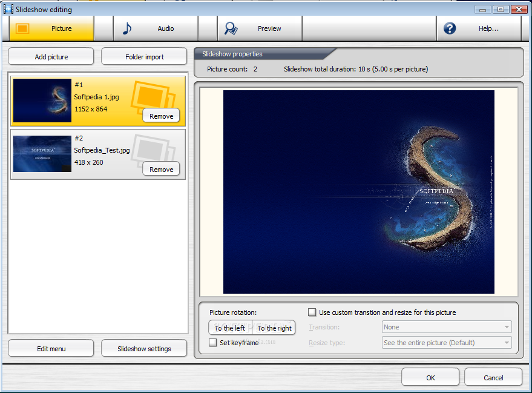Remove picture #2 Softpedia_Test.jpg

161,170
